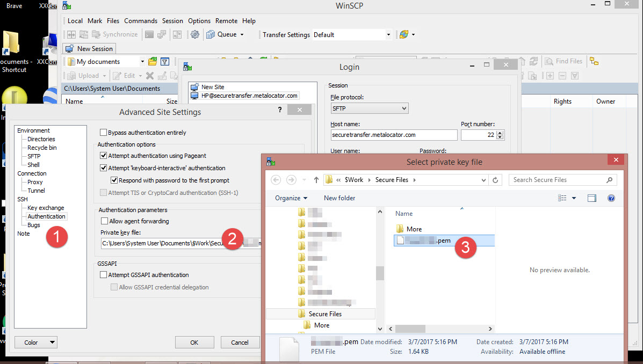Select Bugs under SSH
Image resolution: width=643 pixels, height=364 pixels.
click(34, 225)
